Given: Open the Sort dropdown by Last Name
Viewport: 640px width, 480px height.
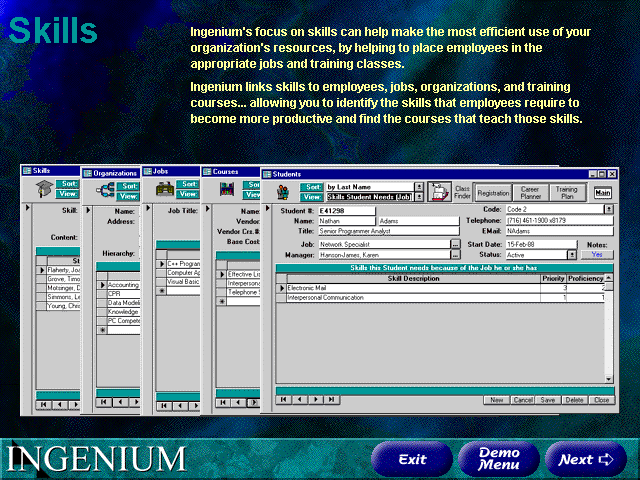Looking at the screenshot, I should pos(419,186).
